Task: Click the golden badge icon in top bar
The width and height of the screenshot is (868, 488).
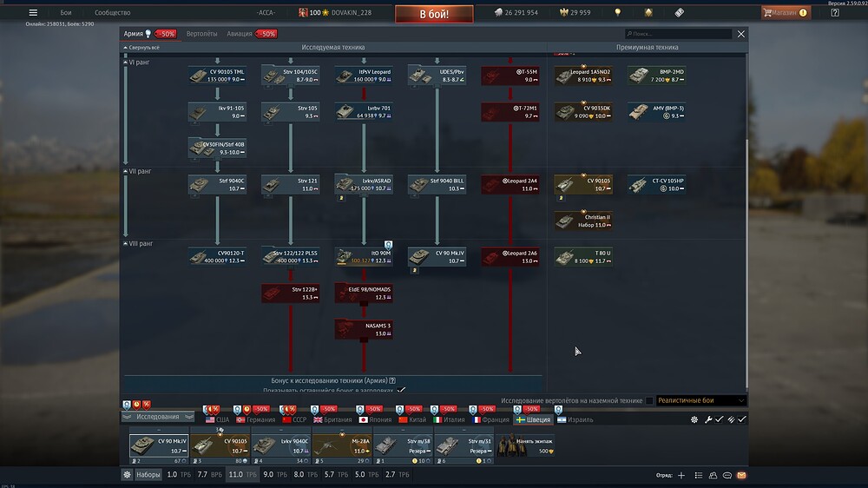Action: click(648, 12)
